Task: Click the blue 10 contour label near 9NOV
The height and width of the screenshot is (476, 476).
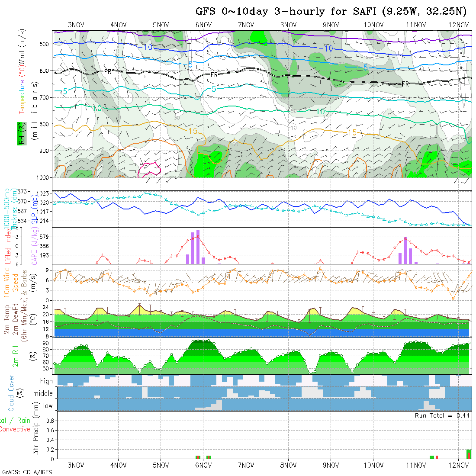Action: coord(328,49)
